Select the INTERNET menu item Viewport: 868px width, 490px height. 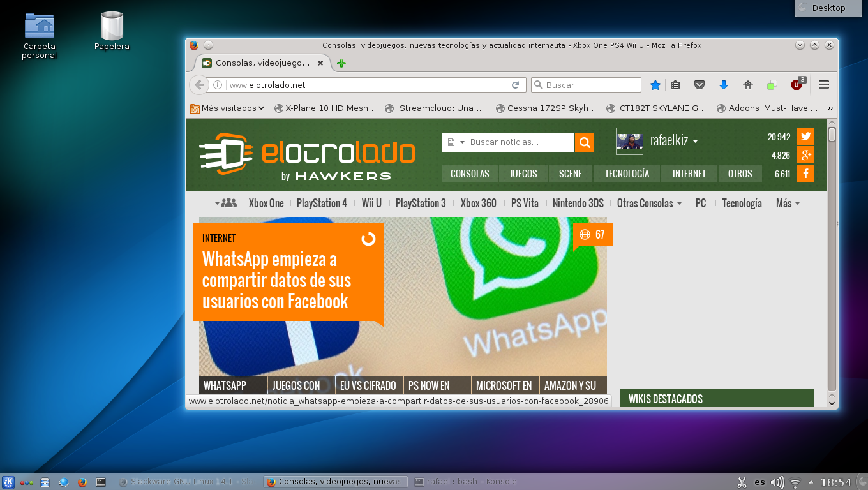click(x=689, y=174)
